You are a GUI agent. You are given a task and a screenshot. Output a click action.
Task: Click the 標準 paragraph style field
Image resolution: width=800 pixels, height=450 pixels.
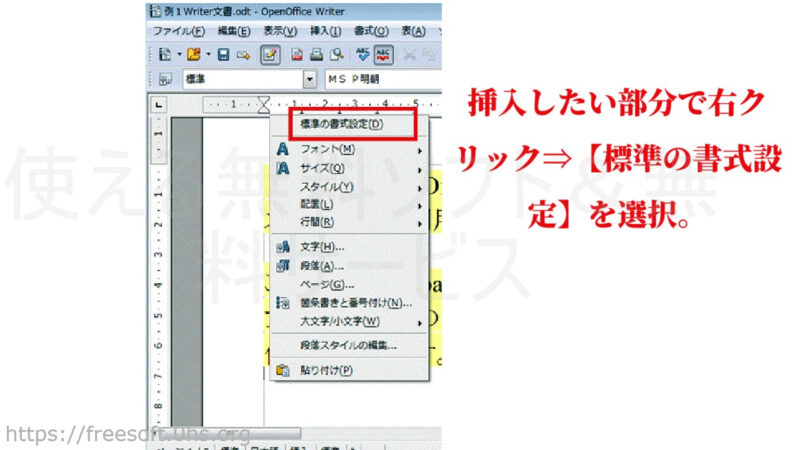(x=243, y=79)
